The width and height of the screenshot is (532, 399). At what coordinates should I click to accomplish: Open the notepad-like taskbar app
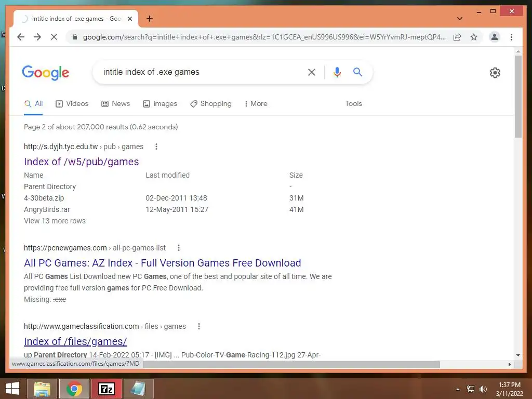point(138,389)
